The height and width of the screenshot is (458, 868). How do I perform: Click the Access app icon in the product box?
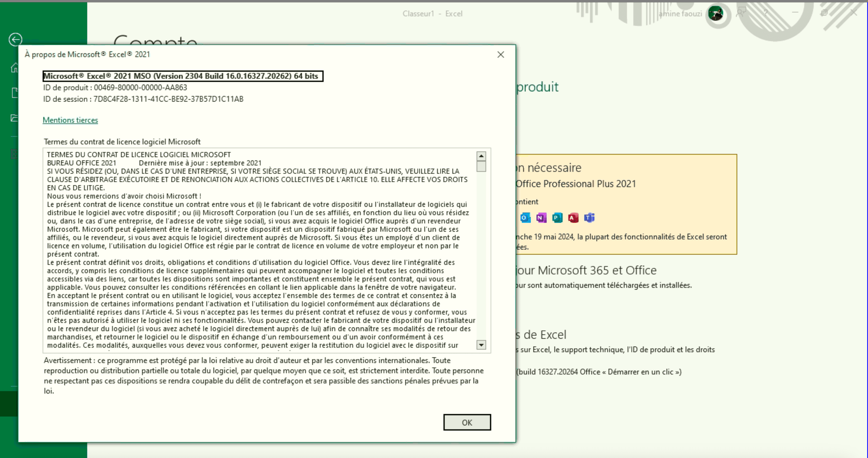573,218
